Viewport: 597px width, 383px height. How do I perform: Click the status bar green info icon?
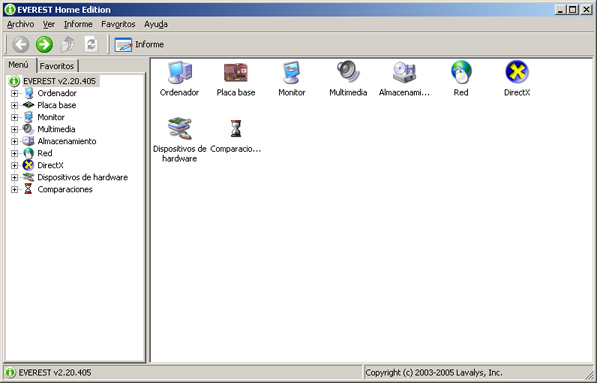11,372
